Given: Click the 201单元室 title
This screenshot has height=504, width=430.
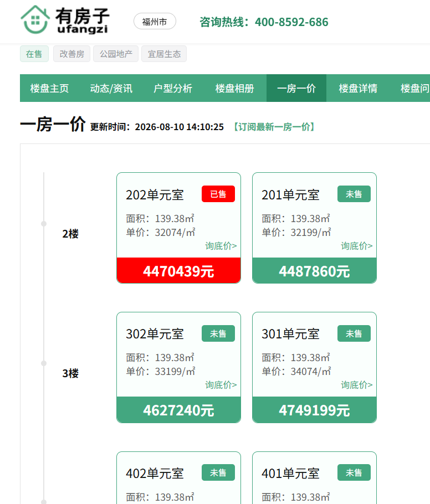Looking at the screenshot, I should point(290,195).
